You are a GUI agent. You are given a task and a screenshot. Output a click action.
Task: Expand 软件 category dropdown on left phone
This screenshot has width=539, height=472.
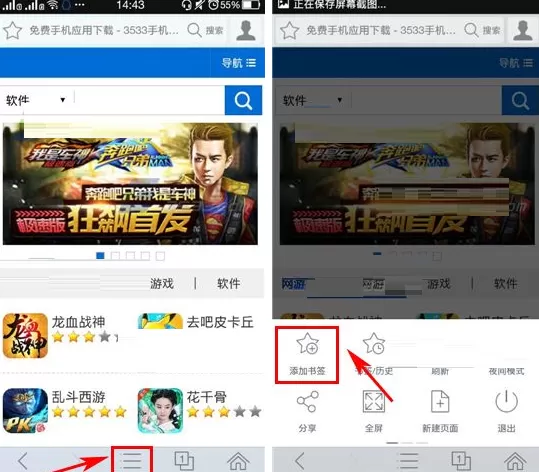point(35,100)
